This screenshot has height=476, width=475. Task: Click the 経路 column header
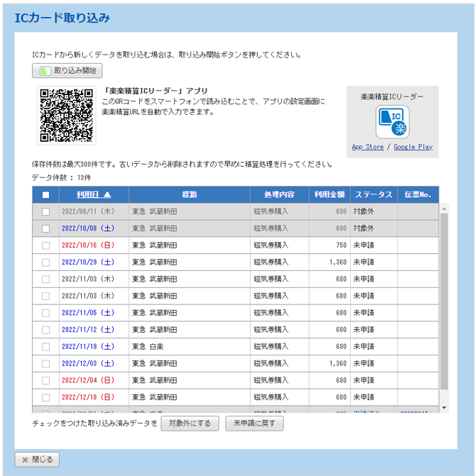click(x=189, y=195)
